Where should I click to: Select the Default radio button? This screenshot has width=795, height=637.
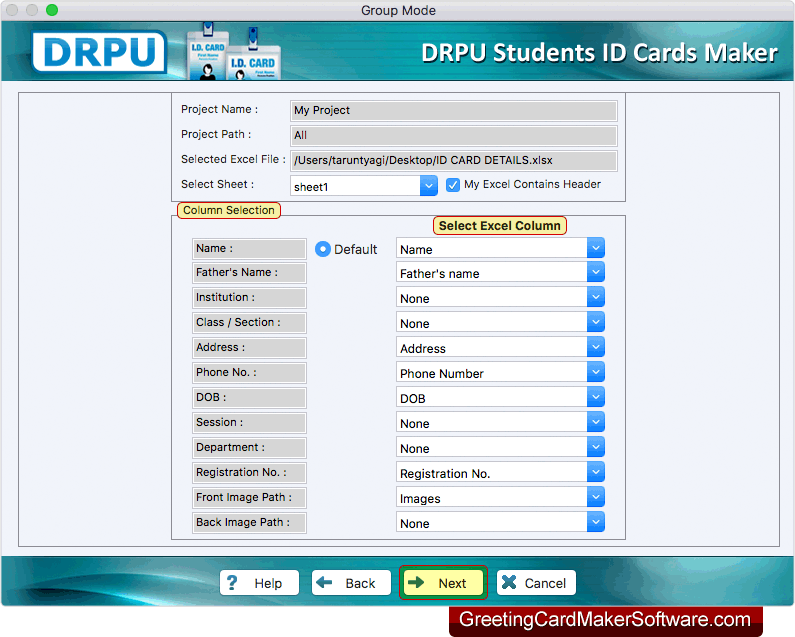click(322, 249)
